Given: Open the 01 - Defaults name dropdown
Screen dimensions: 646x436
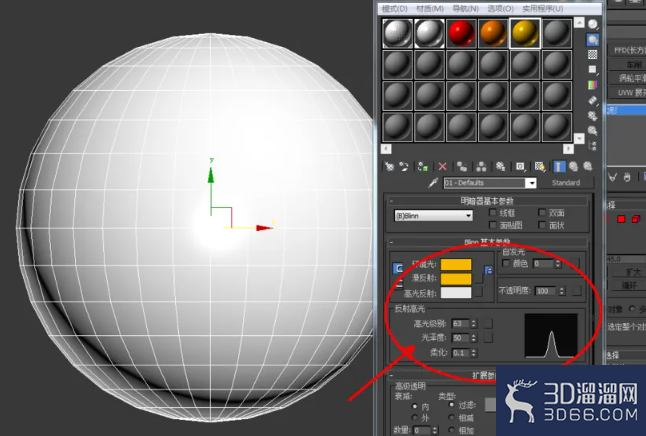Looking at the screenshot, I should [531, 183].
